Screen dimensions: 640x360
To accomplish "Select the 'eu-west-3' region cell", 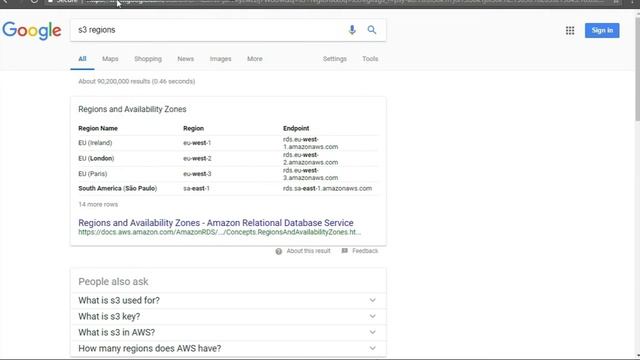I will click(197, 174).
